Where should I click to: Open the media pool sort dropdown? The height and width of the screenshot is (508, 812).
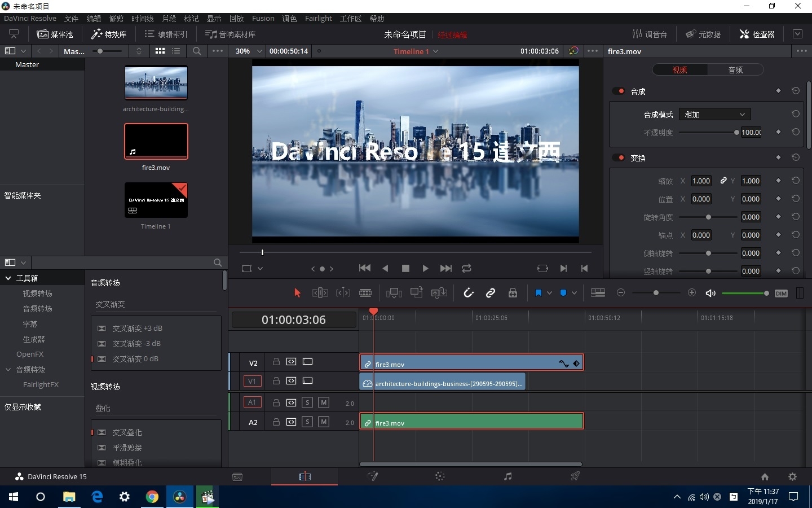pyautogui.click(x=139, y=51)
